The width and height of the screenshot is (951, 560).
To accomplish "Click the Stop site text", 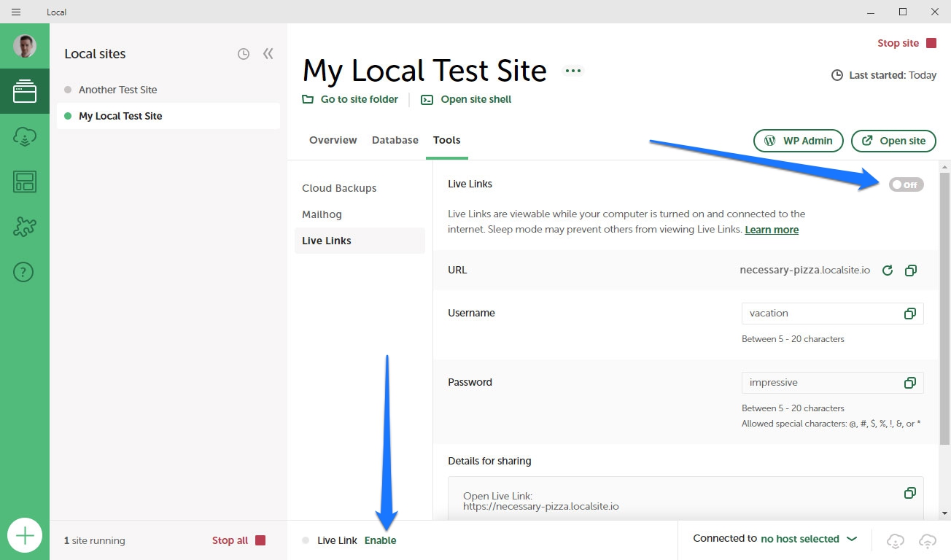I will [898, 43].
